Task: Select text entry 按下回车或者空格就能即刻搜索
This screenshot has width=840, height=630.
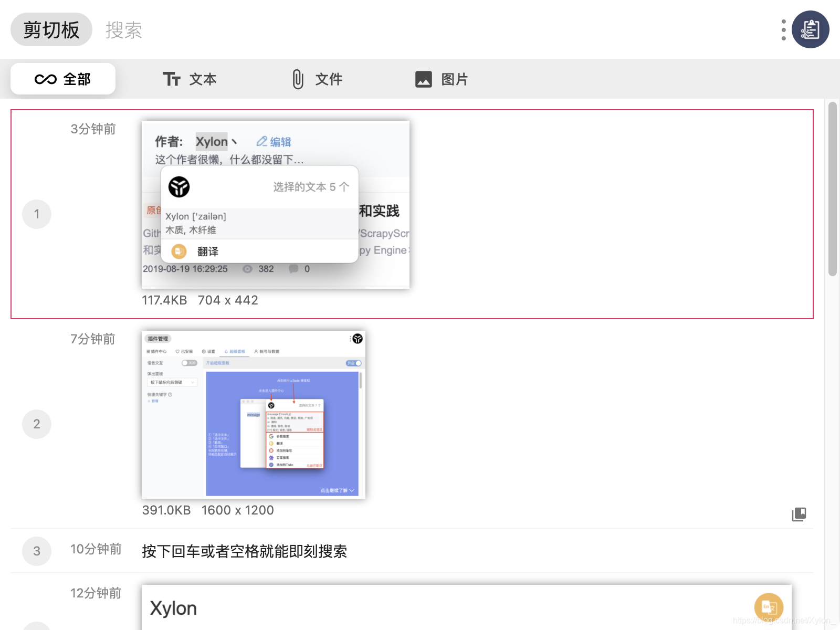Action: click(245, 551)
